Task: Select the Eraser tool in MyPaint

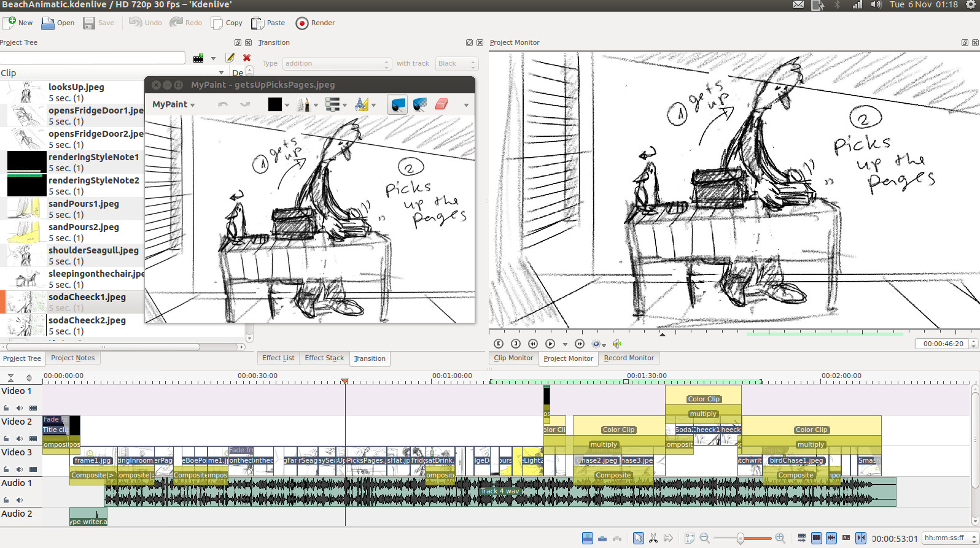Action: click(441, 105)
